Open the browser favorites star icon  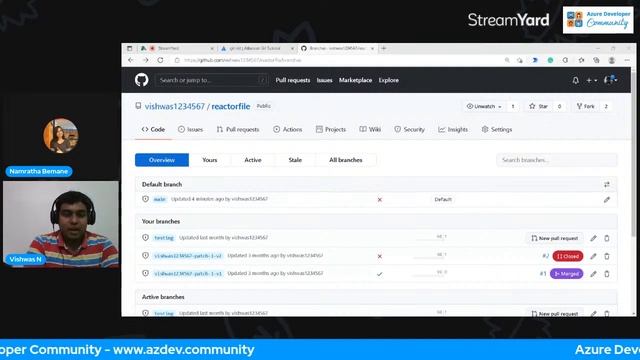(x=581, y=60)
